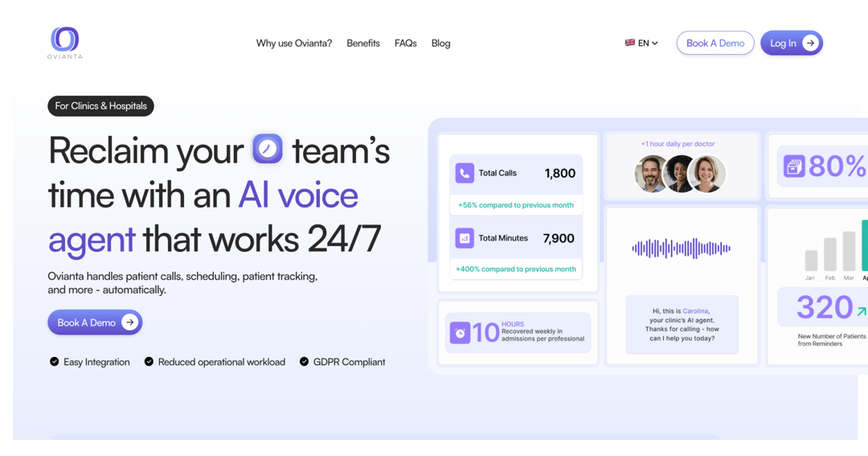868x456 pixels.
Task: Click the Easy Integration check icon
Action: [x=55, y=362]
